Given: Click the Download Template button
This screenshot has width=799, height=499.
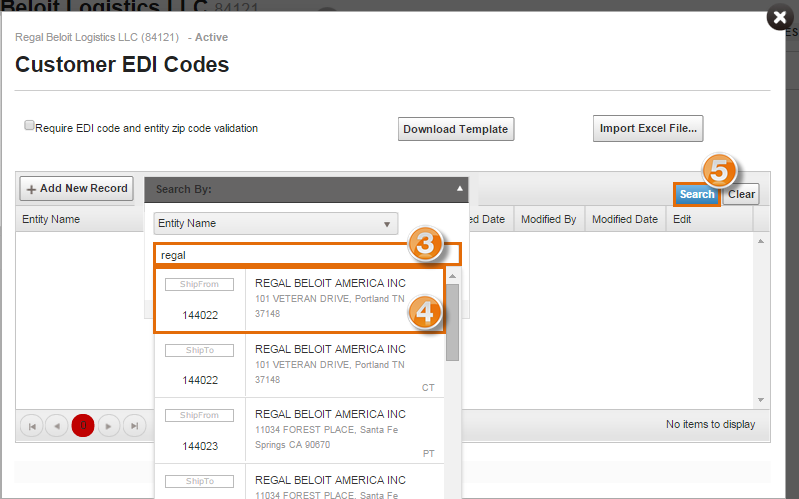Looking at the screenshot, I should pyautogui.click(x=456, y=129).
